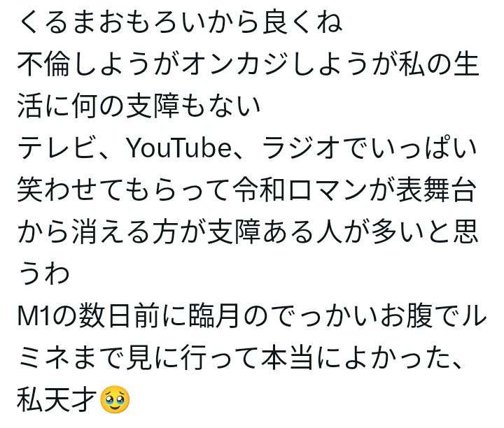Click the word テレビ
The width and height of the screenshot is (504, 428).
tap(57, 148)
